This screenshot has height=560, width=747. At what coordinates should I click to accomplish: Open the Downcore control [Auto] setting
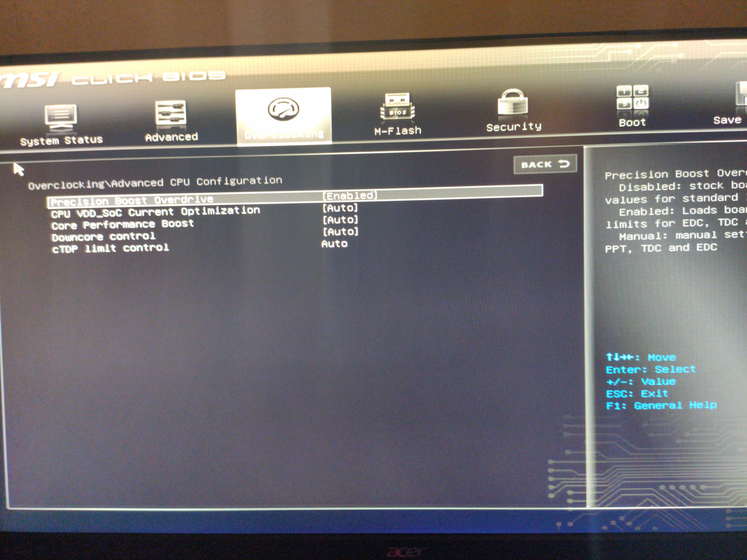coord(340,232)
